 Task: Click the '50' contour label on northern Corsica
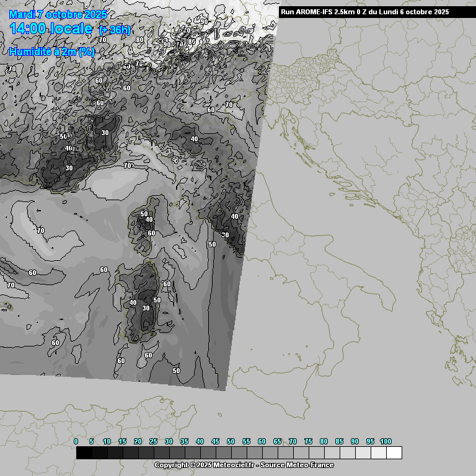pos(144,214)
